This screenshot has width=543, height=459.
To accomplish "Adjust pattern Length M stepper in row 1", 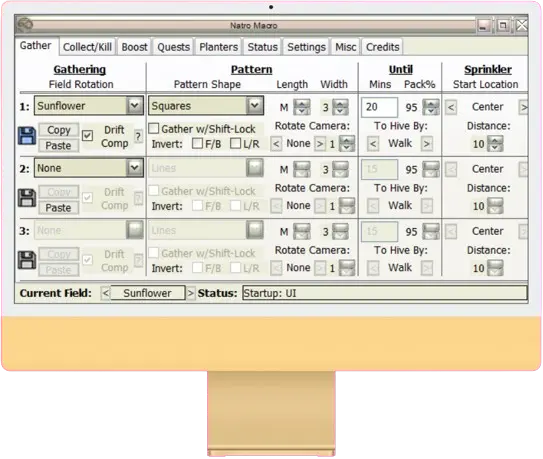I will (302, 107).
